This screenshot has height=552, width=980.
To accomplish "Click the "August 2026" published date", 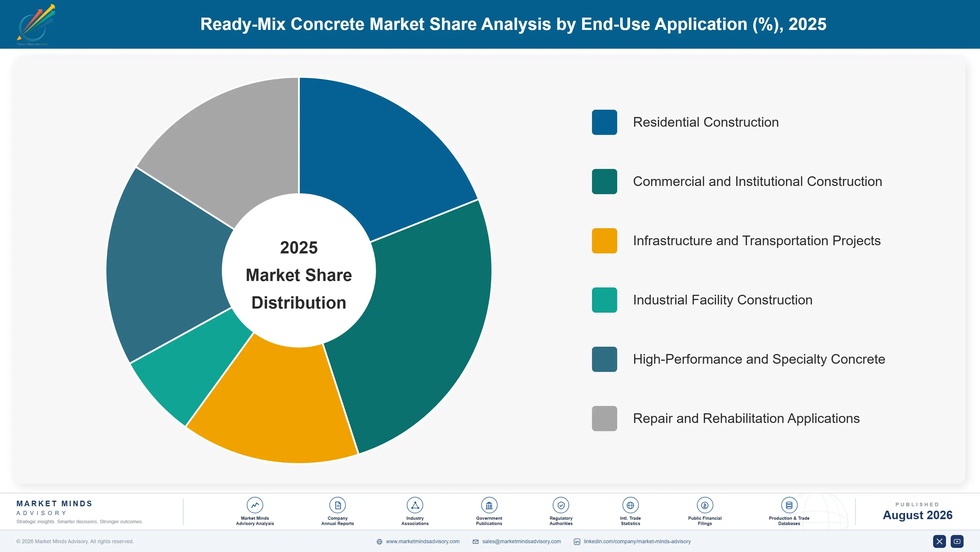I will (917, 515).
